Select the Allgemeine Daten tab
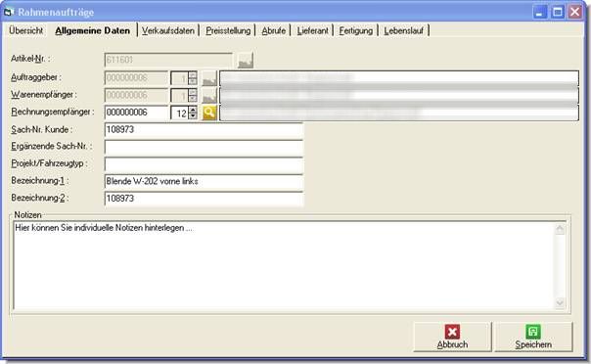Image resolution: width=591 pixels, height=364 pixels. (92, 30)
